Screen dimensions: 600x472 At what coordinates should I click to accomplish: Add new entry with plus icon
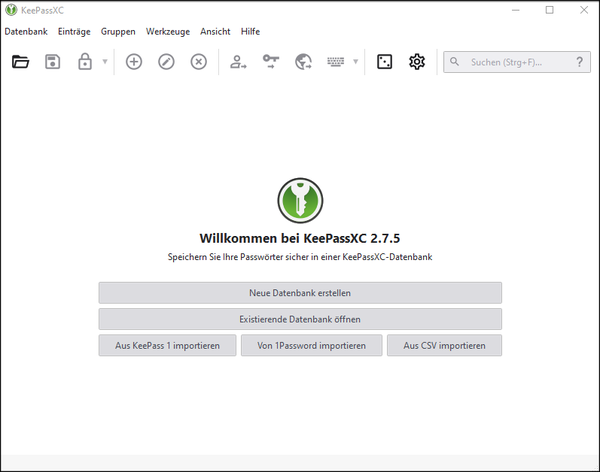(134, 62)
